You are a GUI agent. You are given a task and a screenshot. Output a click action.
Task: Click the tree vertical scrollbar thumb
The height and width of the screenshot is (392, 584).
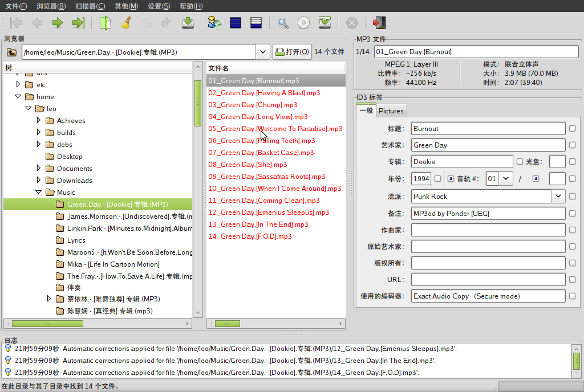pos(198,103)
